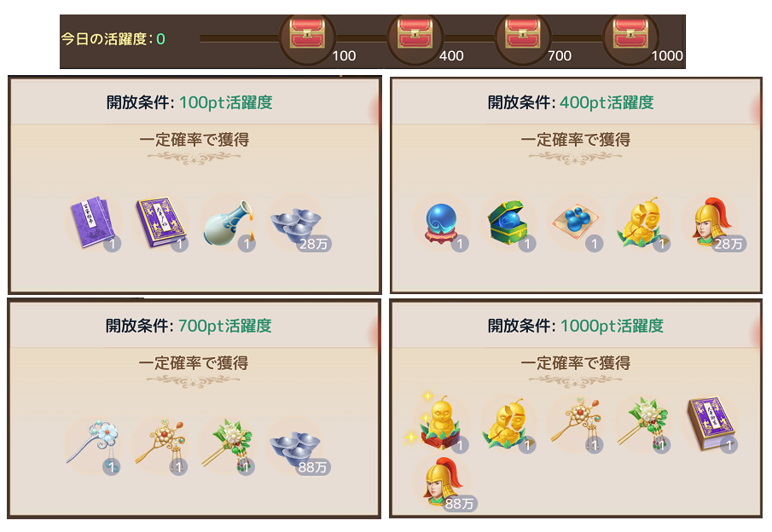
Task: Select the golden helmet soldier 88万 reward
Action: (442, 483)
